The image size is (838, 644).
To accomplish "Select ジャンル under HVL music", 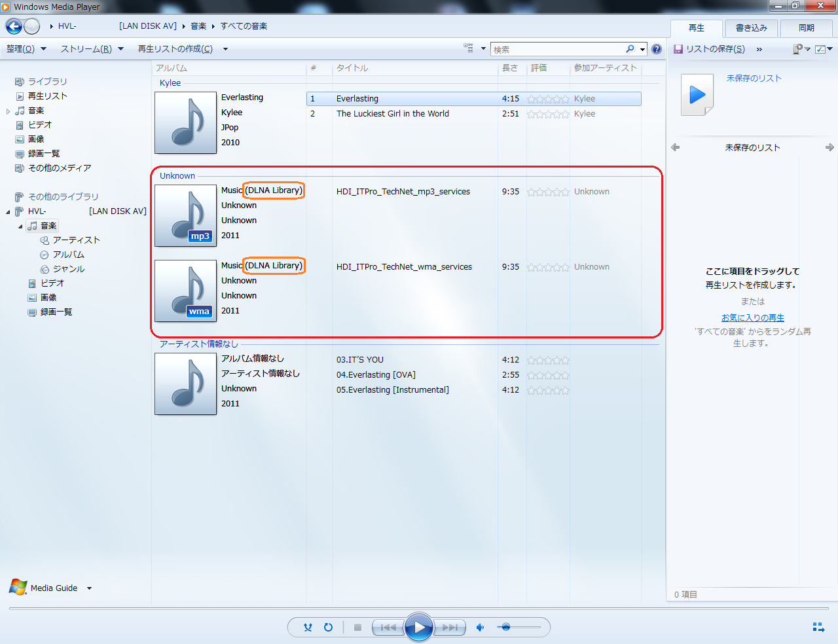I will 68,268.
